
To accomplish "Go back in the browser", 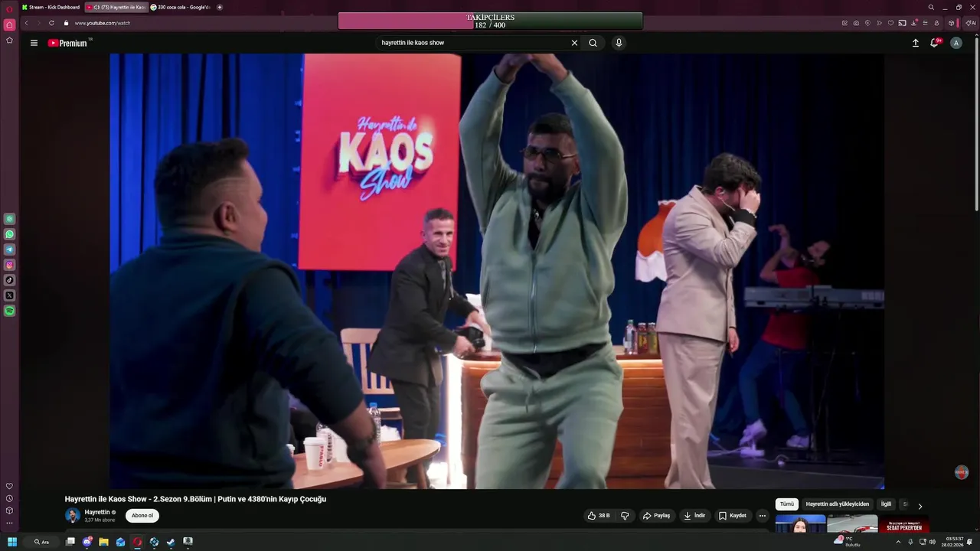I will [x=26, y=23].
